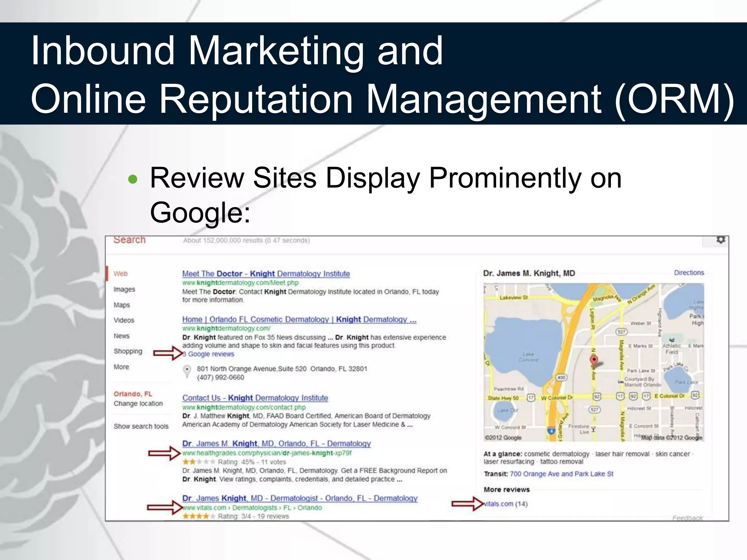Click the phone number (407) 992-0660
This screenshot has width=747, height=560.
coord(220,378)
